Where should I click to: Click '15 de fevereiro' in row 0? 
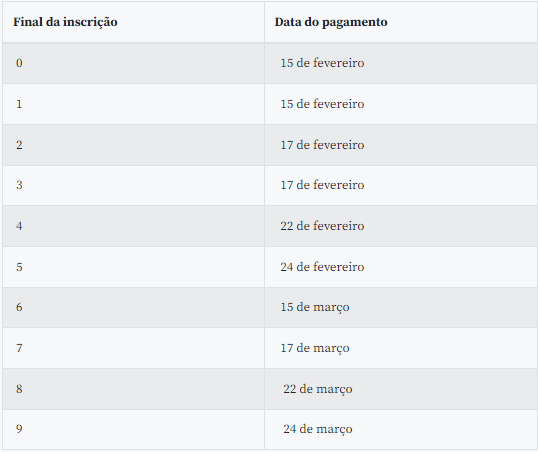click(x=322, y=63)
